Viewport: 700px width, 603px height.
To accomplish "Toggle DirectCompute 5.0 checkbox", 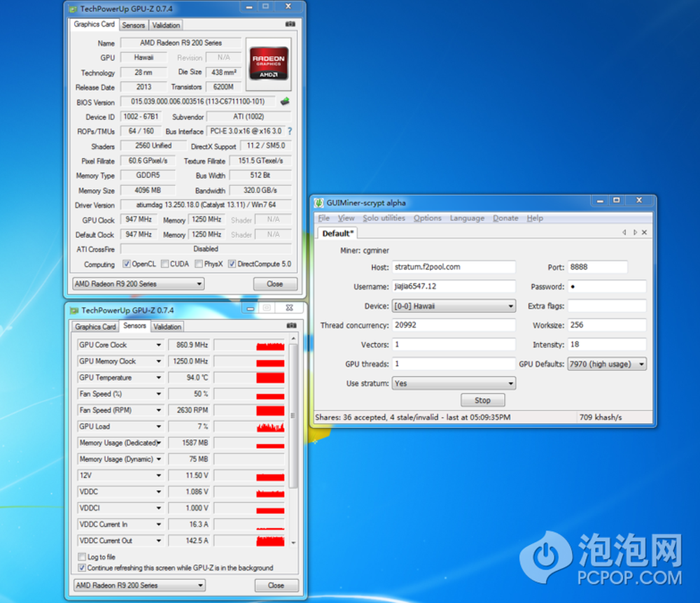I will click(232, 264).
